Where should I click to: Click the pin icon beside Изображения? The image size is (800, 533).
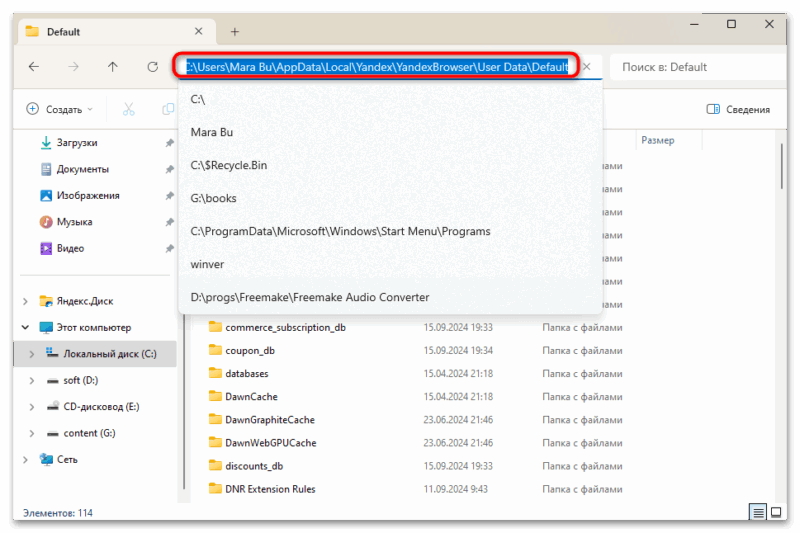click(169, 196)
